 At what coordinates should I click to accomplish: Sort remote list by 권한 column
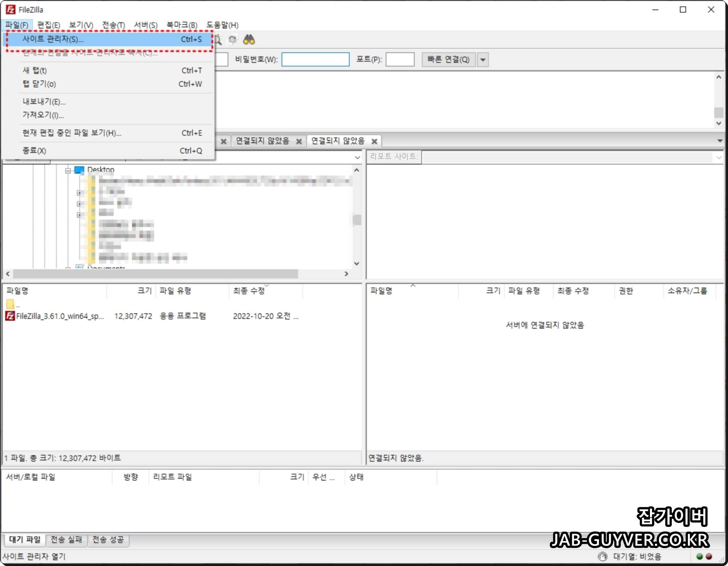pos(639,291)
